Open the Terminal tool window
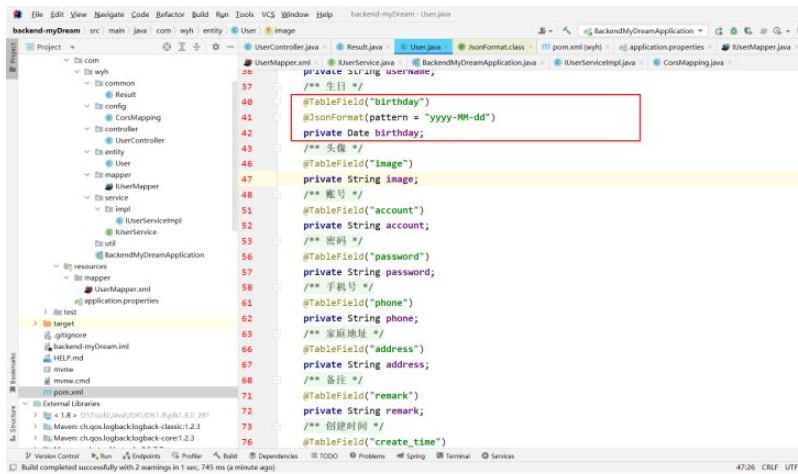The height and width of the screenshot is (474, 798). point(453,456)
